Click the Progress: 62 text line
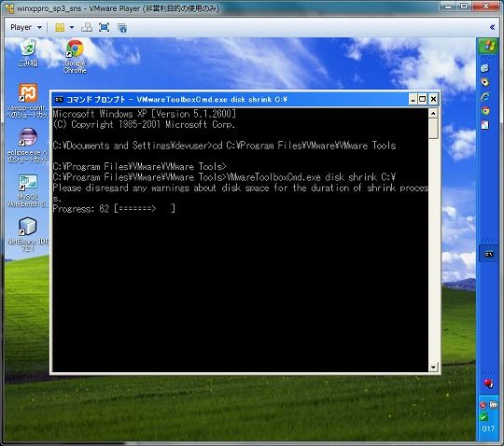The width and height of the screenshot is (504, 446). (114, 209)
